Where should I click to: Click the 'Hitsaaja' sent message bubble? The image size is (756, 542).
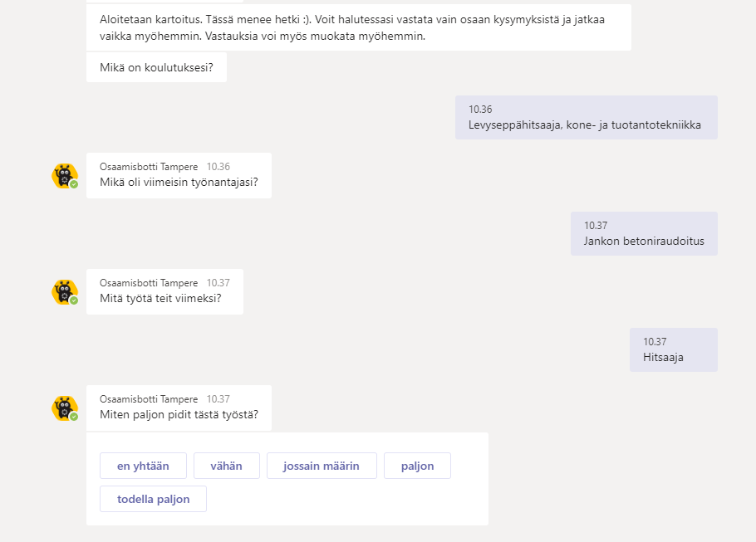663,358
